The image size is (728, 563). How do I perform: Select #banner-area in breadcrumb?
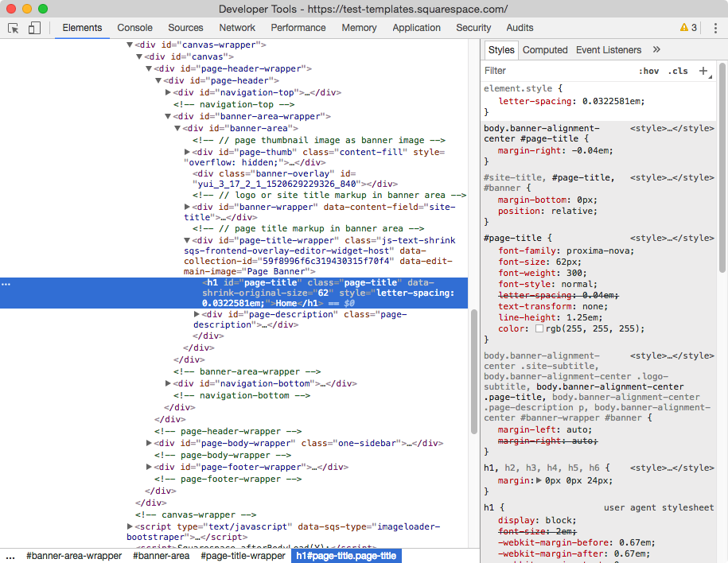[161, 556]
